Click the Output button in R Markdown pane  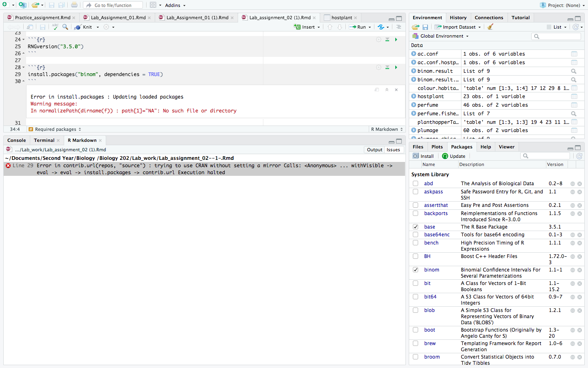tap(374, 150)
